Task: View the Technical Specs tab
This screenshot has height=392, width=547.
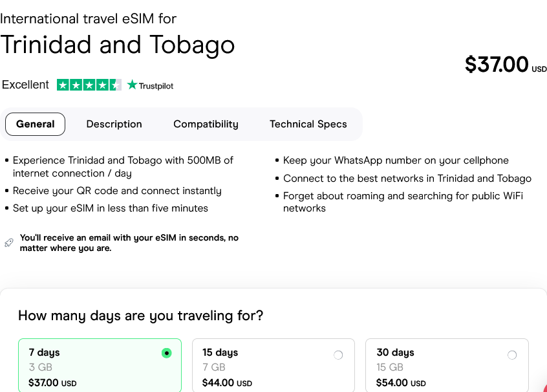Action: click(x=308, y=124)
